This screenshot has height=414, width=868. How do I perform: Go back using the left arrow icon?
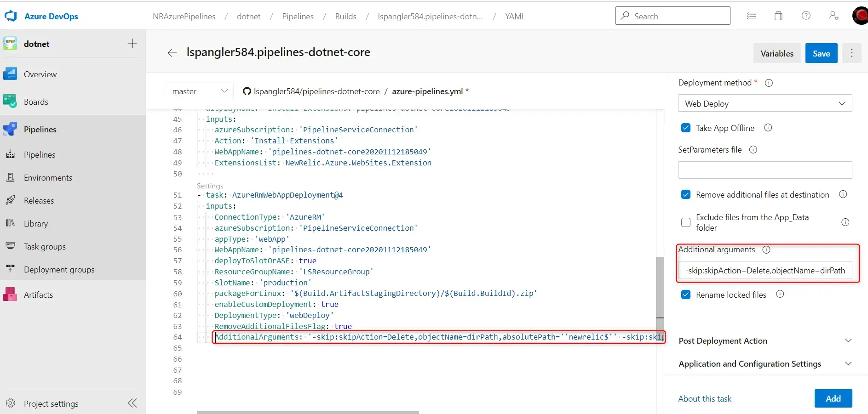[172, 53]
